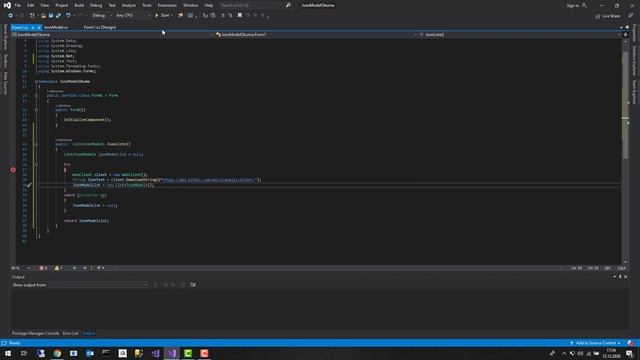
Task: Click the URL link in DownloadString
Action: tap(210, 180)
